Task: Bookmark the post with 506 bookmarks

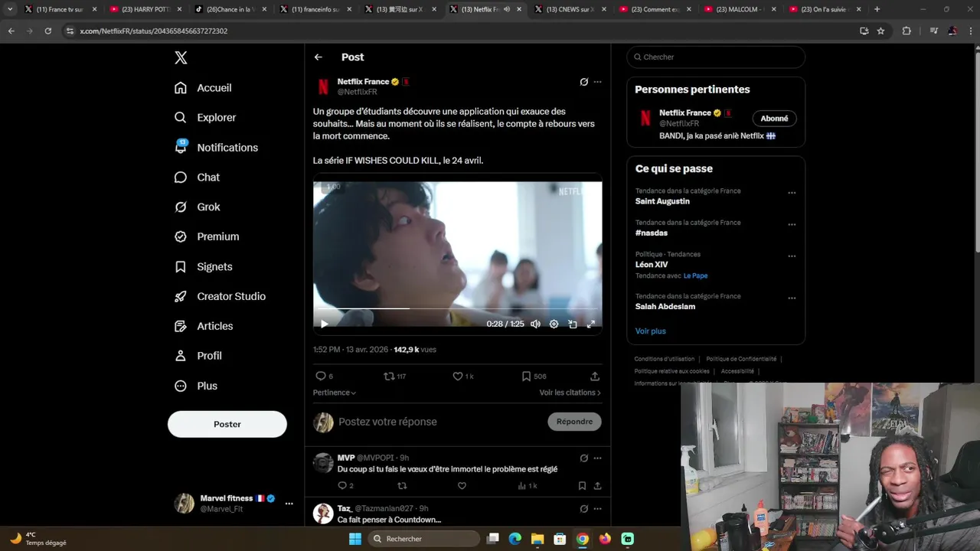Action: [x=534, y=377]
